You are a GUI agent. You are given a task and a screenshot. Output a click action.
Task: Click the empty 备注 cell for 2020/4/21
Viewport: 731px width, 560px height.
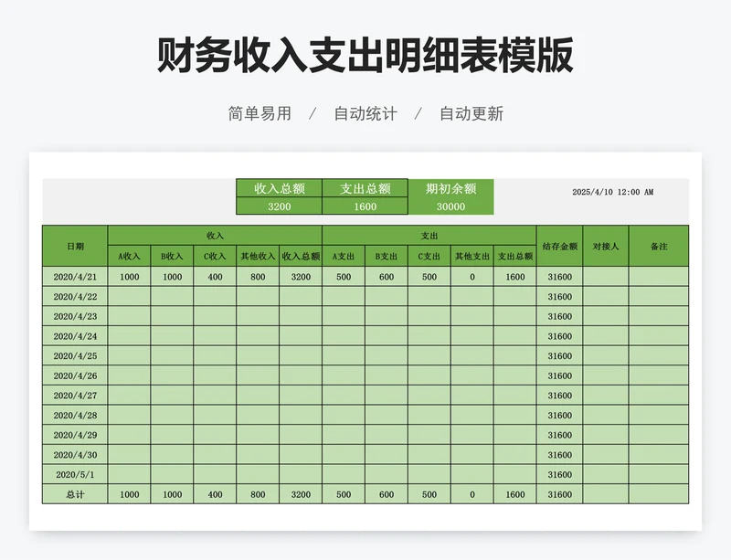659,277
